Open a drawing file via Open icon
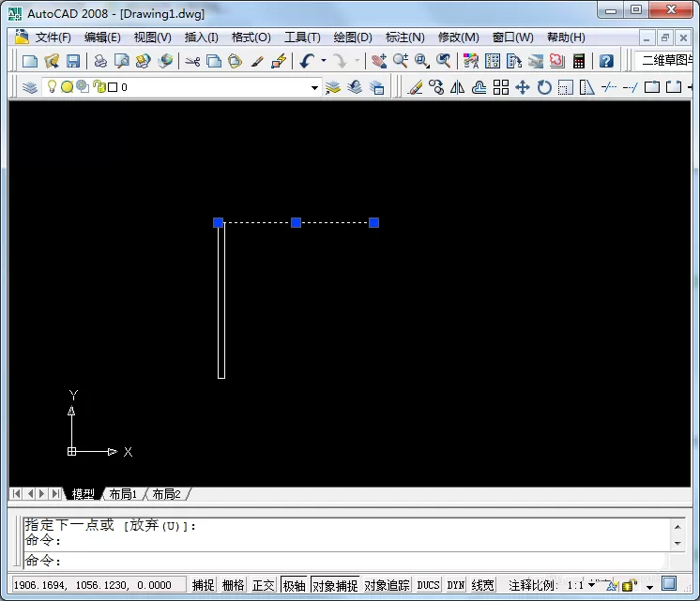This screenshot has width=700, height=601. click(52, 61)
